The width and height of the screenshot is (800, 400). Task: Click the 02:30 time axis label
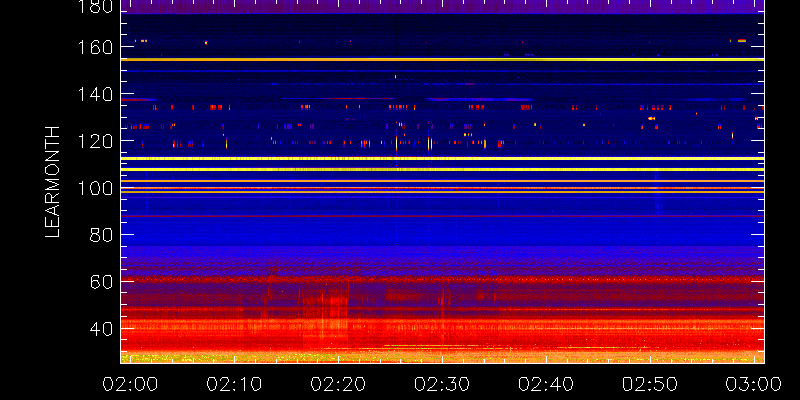442,384
